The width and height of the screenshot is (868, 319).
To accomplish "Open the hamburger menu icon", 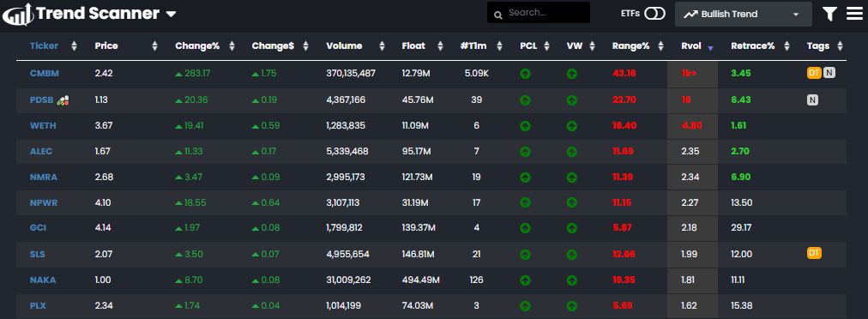I will pos(854,14).
